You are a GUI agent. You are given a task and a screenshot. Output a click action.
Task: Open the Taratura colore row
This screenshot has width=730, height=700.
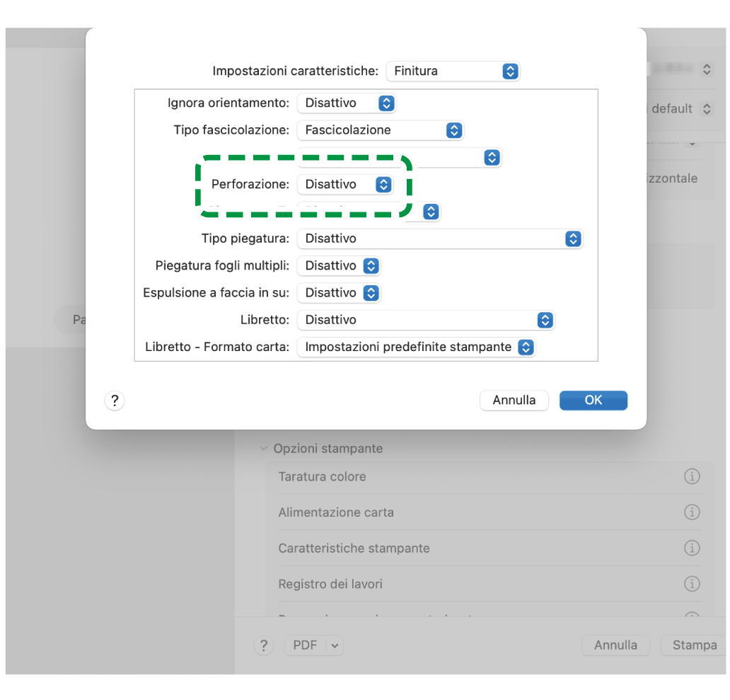point(489,477)
